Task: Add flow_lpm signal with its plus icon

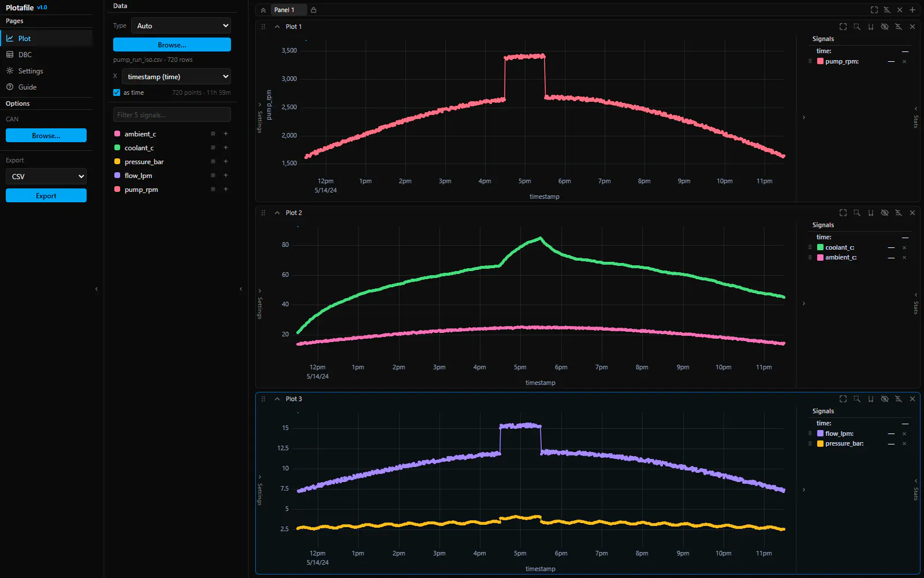Action: pyautogui.click(x=226, y=176)
